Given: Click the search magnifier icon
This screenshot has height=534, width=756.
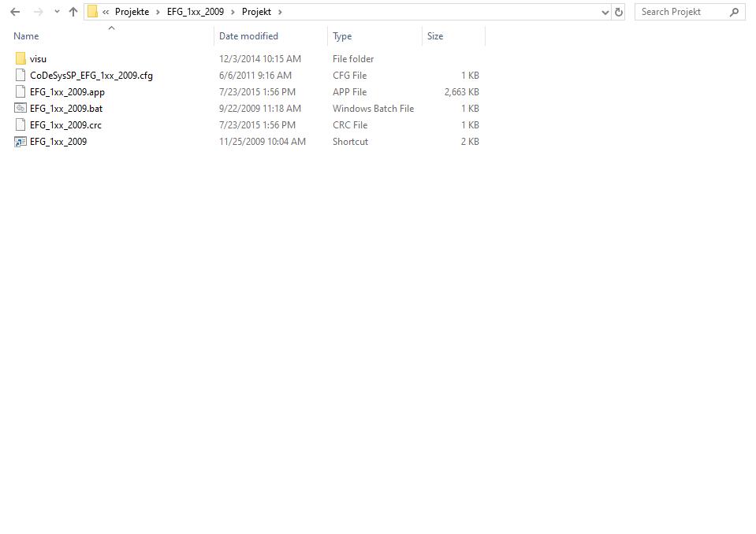Looking at the screenshot, I should (x=734, y=12).
